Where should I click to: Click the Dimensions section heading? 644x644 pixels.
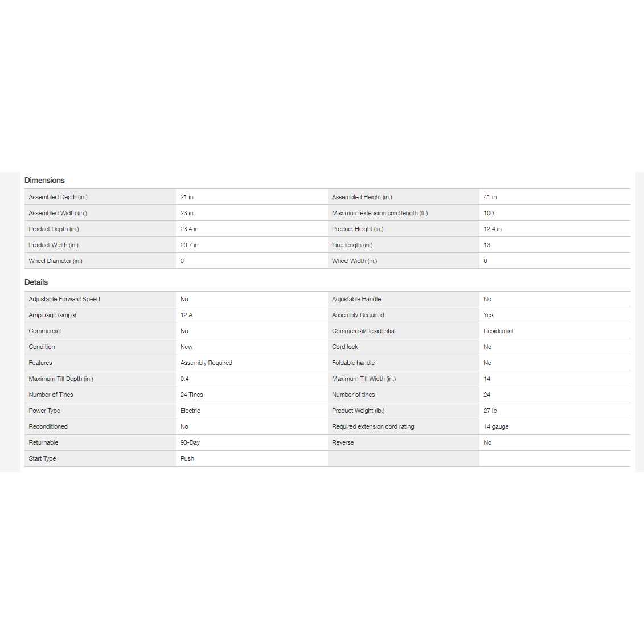(44, 181)
